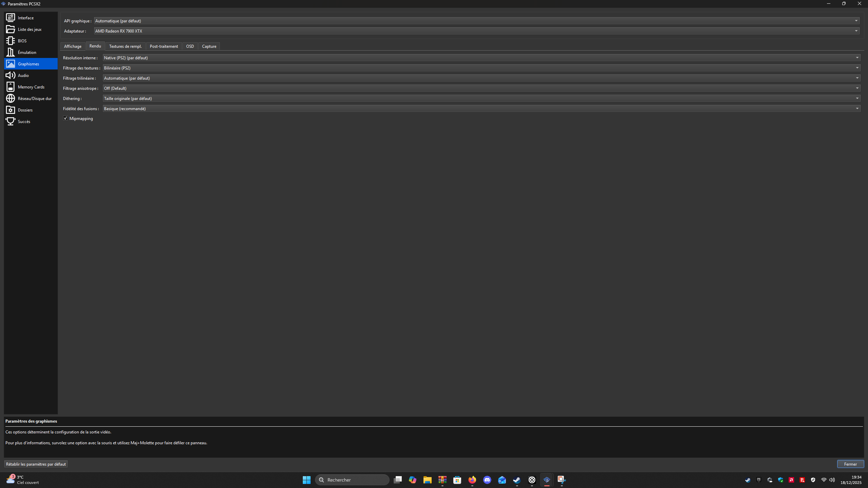Open Liste des jeux icon

(11, 29)
